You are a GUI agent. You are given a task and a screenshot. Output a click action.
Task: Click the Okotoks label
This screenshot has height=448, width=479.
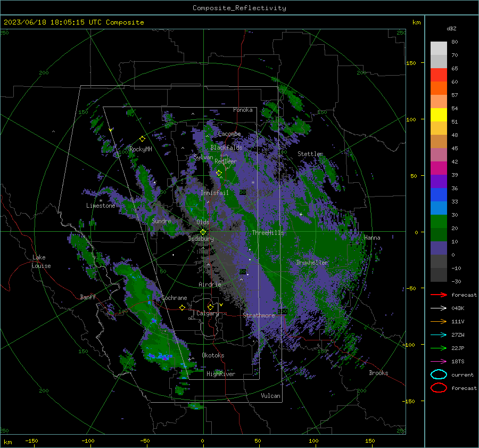[x=213, y=355]
